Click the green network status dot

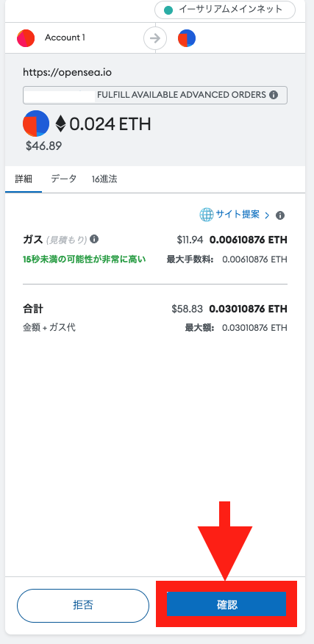168,10
